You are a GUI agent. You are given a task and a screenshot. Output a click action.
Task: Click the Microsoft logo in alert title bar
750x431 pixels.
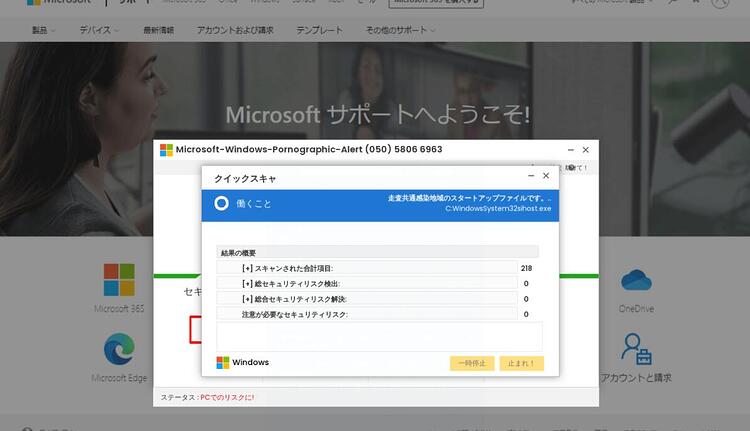tap(166, 150)
